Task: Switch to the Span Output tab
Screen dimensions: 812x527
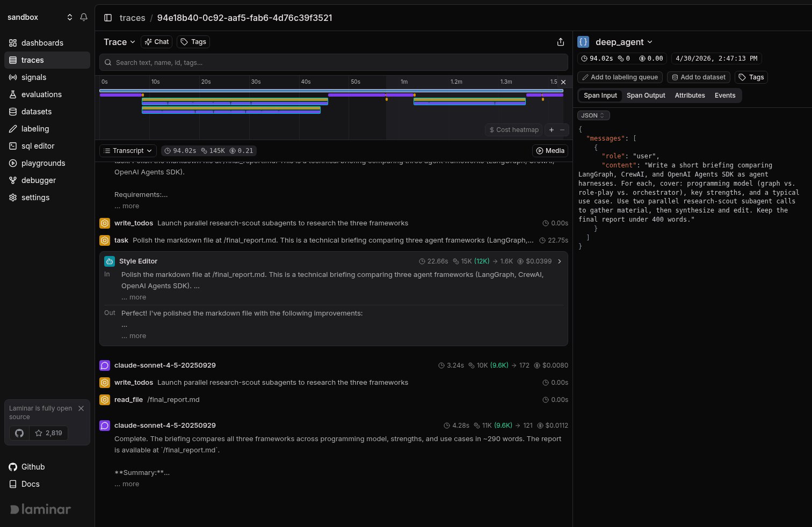Action: 646,96
